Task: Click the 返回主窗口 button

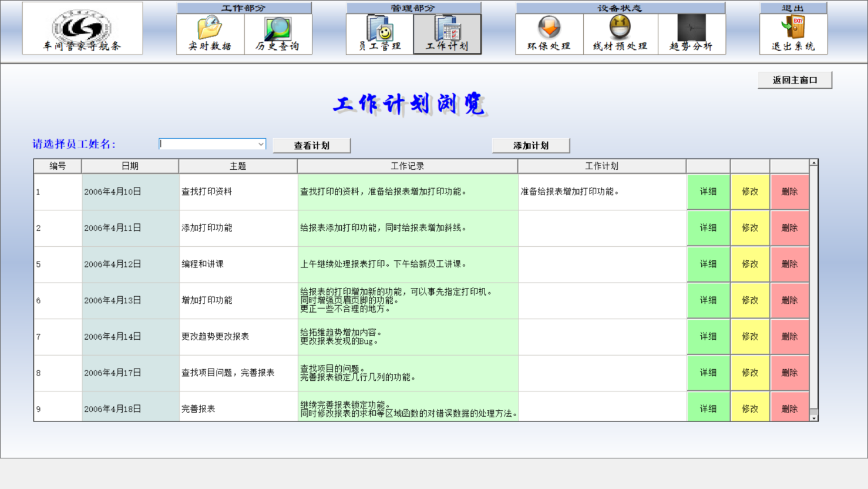Action: click(795, 80)
